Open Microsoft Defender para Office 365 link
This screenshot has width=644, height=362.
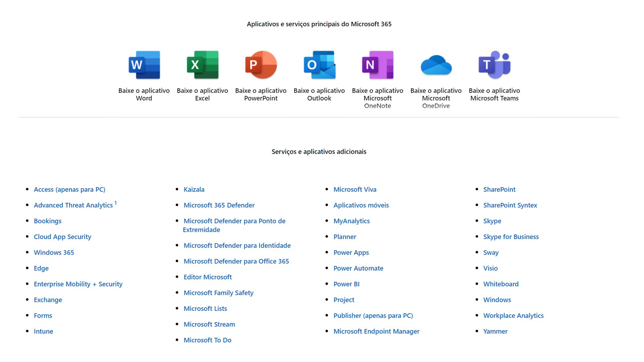[x=236, y=261]
